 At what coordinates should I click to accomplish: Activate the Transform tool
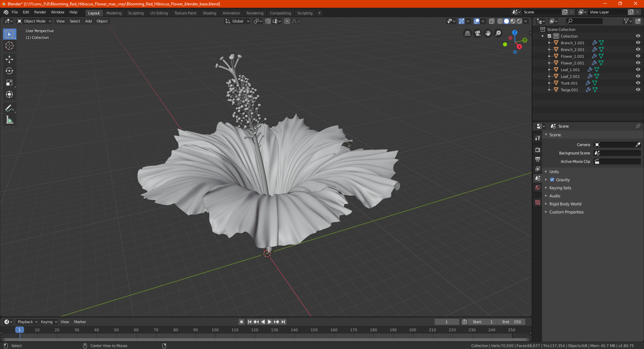tap(9, 95)
